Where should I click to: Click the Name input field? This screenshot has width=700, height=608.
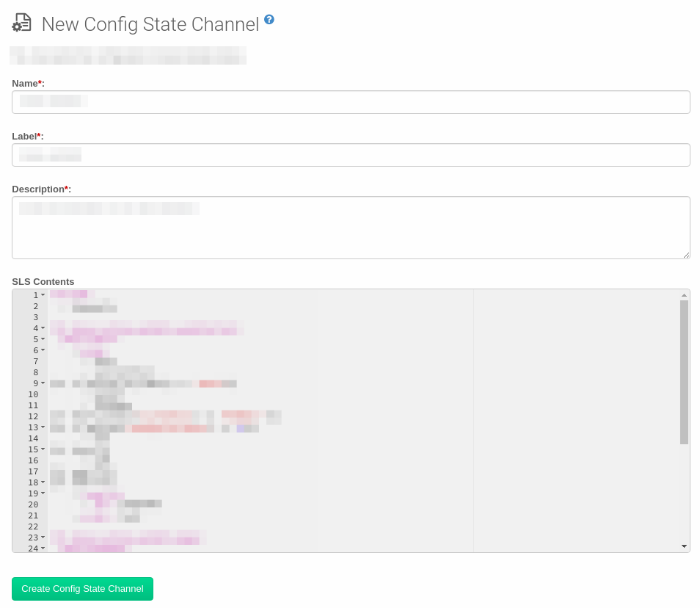(x=351, y=102)
